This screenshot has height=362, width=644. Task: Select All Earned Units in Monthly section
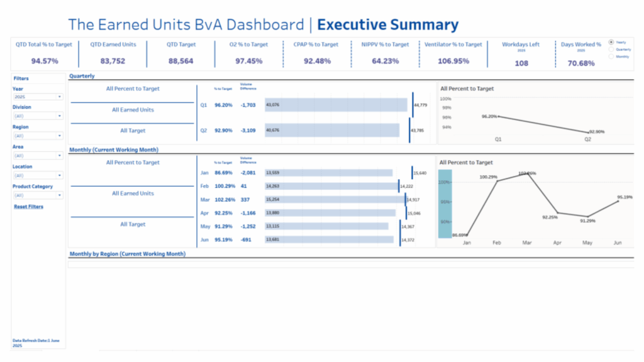click(133, 194)
